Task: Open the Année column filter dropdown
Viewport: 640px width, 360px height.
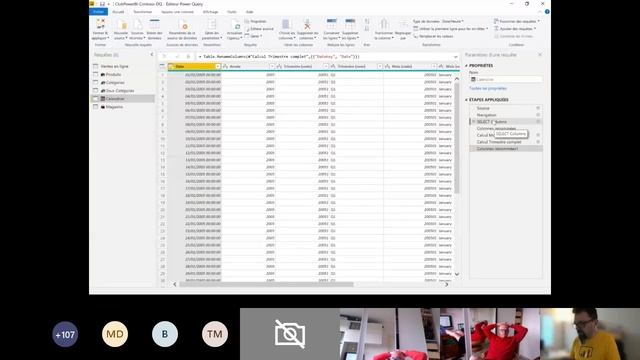Action: pos(272,66)
